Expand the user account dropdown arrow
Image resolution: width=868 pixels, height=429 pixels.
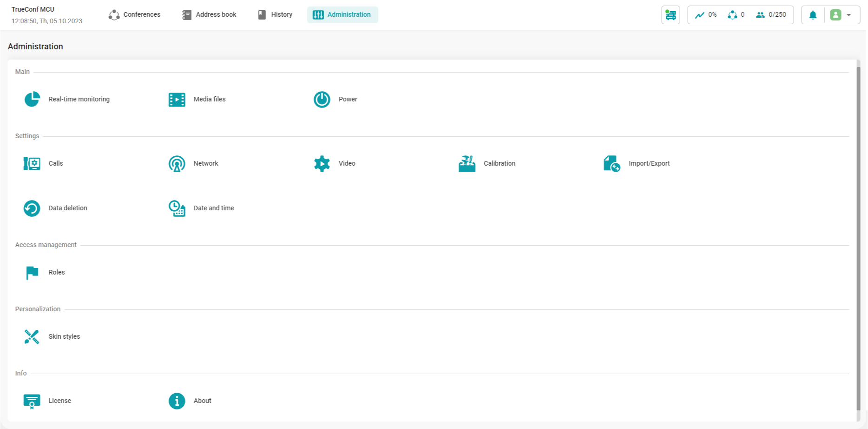[849, 15]
